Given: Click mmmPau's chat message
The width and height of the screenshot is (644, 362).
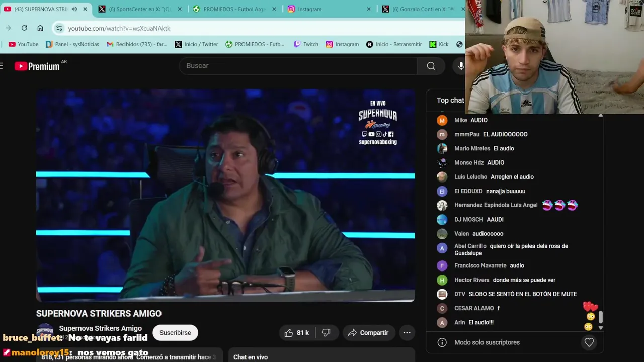Looking at the screenshot, I should point(505,134).
